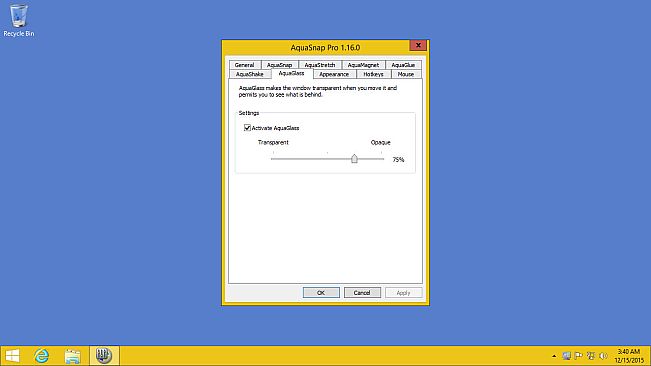
Task: Click the Apply button
Action: pyautogui.click(x=403, y=293)
